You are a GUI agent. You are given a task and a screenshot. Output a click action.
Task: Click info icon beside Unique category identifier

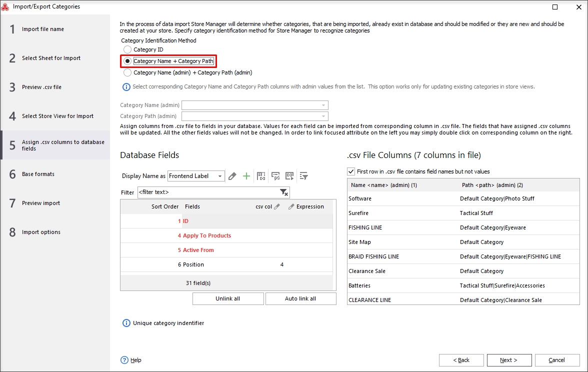click(x=126, y=323)
